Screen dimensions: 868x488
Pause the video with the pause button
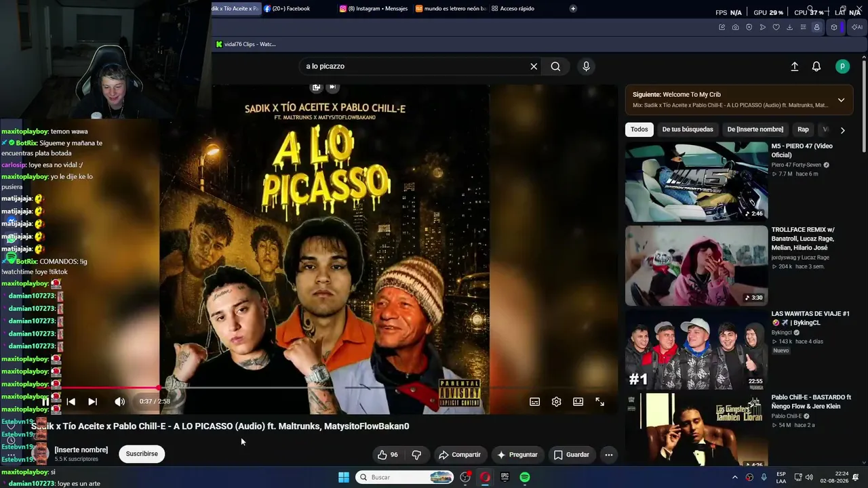point(45,402)
